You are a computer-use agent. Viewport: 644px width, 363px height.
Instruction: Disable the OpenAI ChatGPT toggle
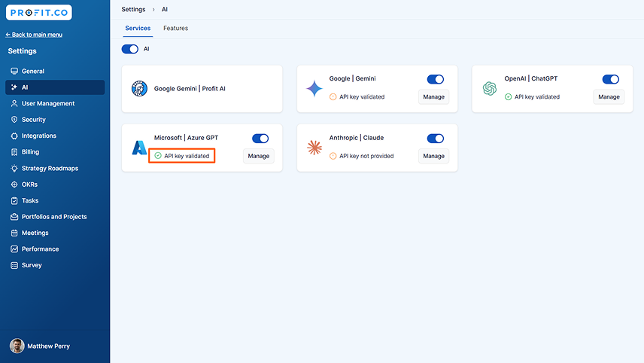[x=611, y=79]
